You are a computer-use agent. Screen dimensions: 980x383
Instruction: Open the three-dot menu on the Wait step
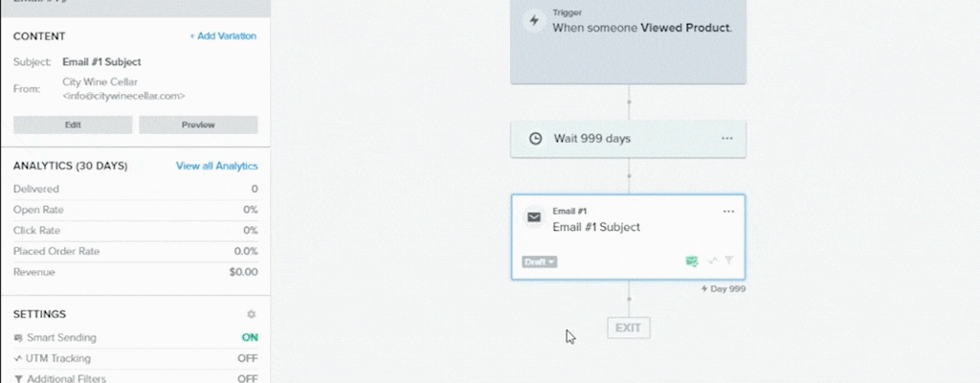[x=727, y=138]
